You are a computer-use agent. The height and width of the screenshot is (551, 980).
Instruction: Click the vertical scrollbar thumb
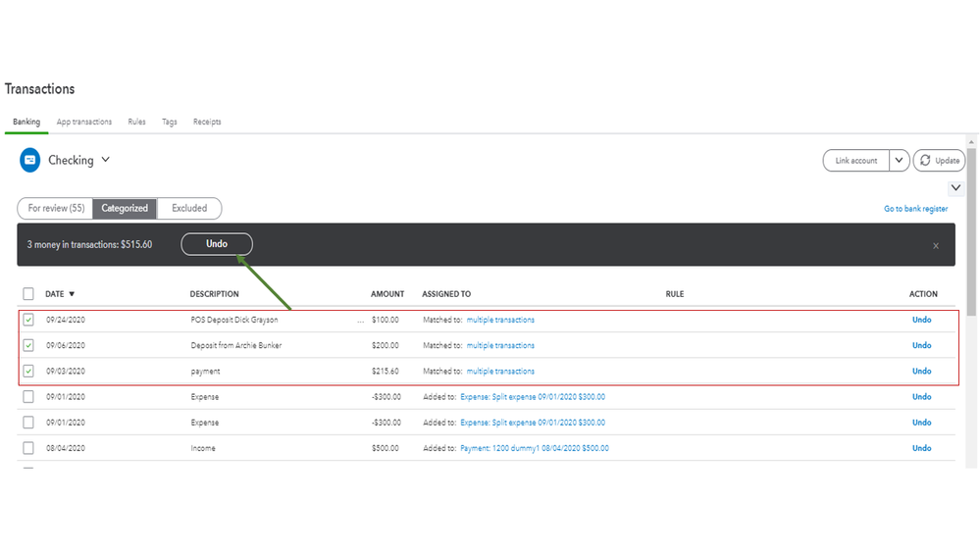point(970,231)
